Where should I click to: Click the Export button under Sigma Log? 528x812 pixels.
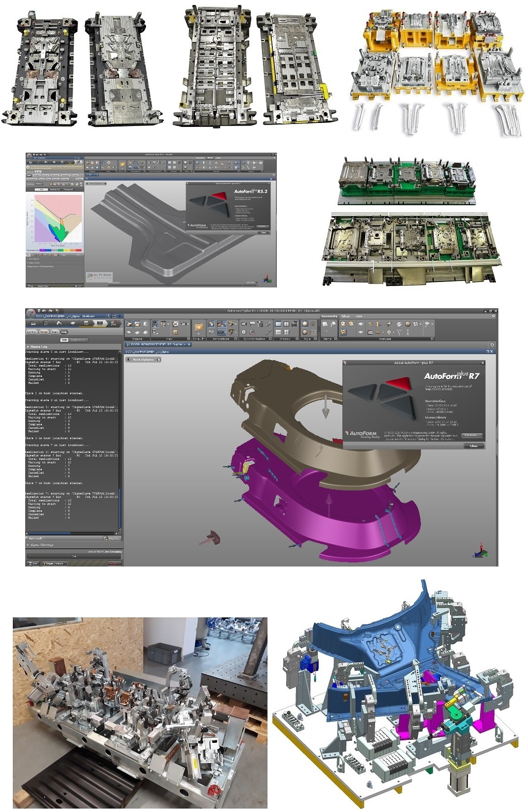pyautogui.click(x=112, y=538)
